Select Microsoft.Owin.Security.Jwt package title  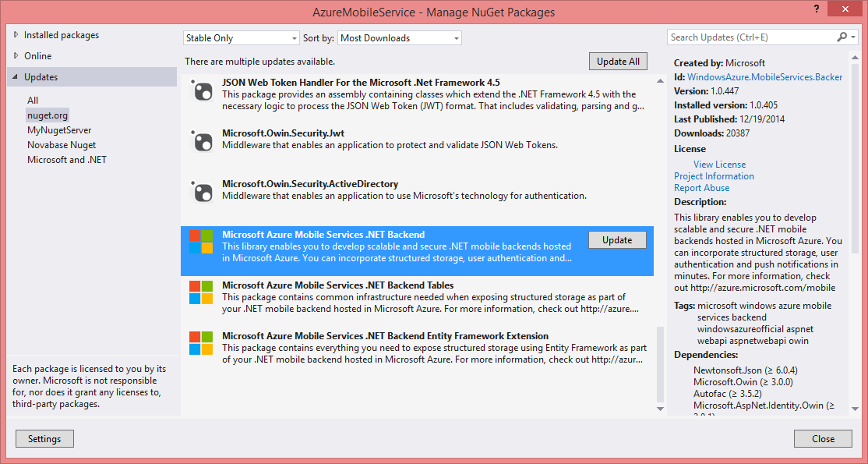click(283, 133)
